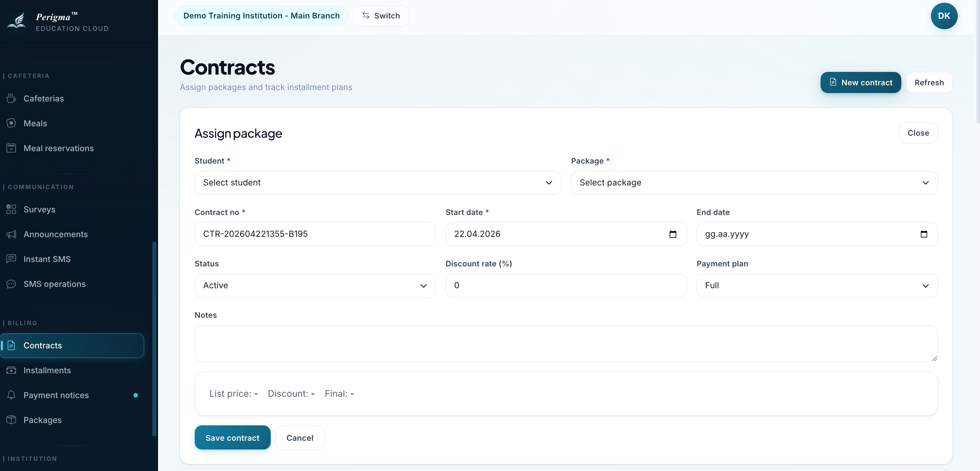Select the Surveys grid icon

click(x=11, y=209)
